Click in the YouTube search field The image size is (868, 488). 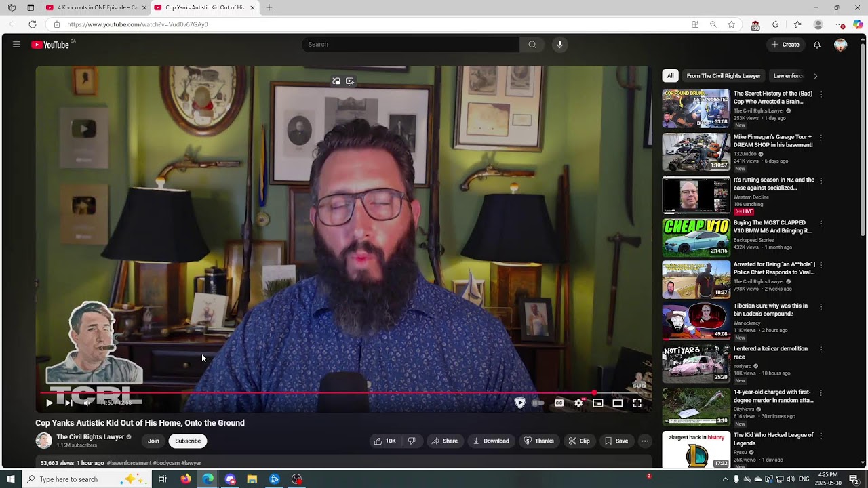[x=410, y=45]
